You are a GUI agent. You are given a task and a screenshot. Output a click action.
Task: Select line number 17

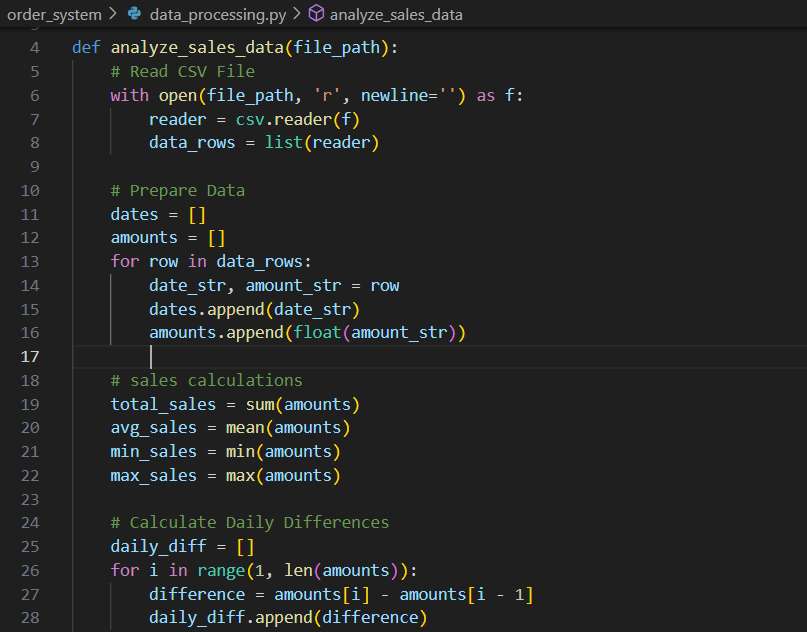(30, 356)
